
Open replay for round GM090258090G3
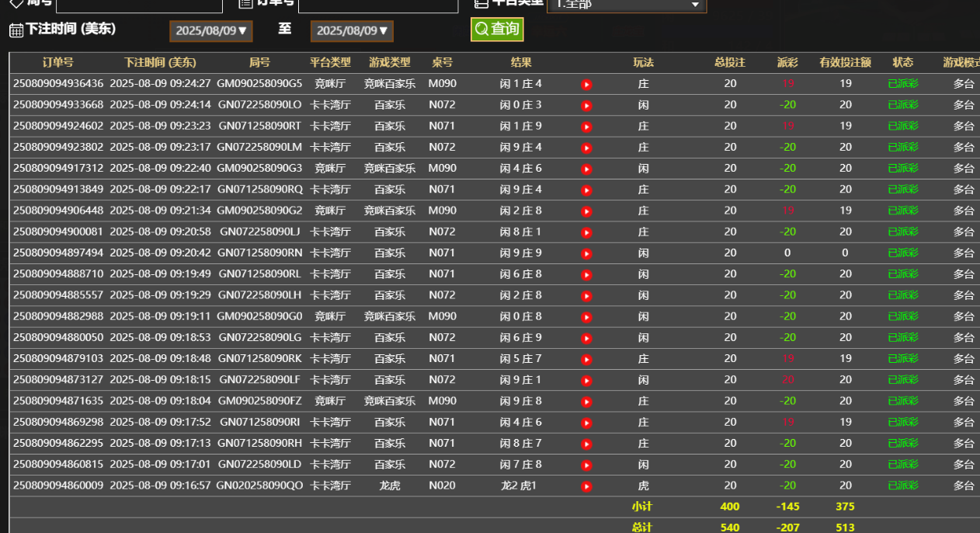click(586, 168)
